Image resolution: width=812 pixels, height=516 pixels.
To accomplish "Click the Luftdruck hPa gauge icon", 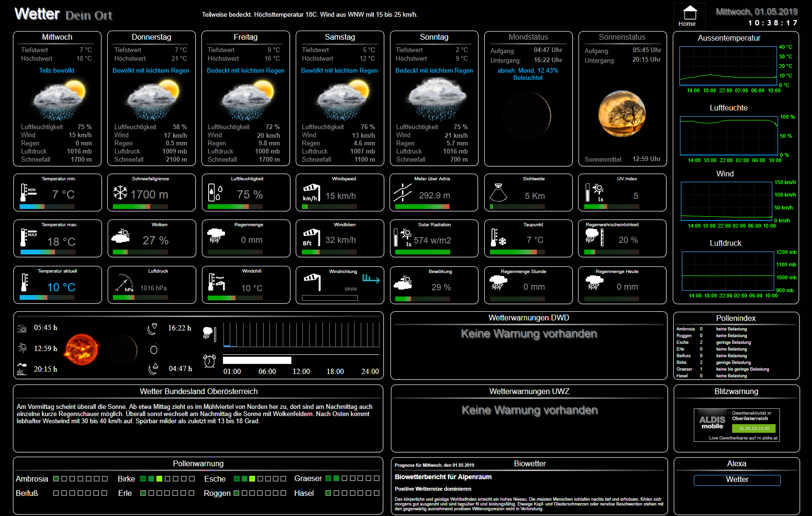I will 124,283.
